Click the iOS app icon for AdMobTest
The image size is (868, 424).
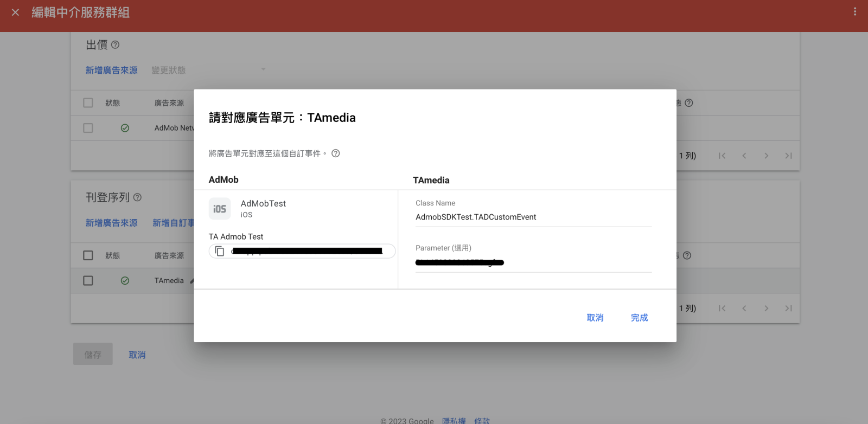pos(220,209)
